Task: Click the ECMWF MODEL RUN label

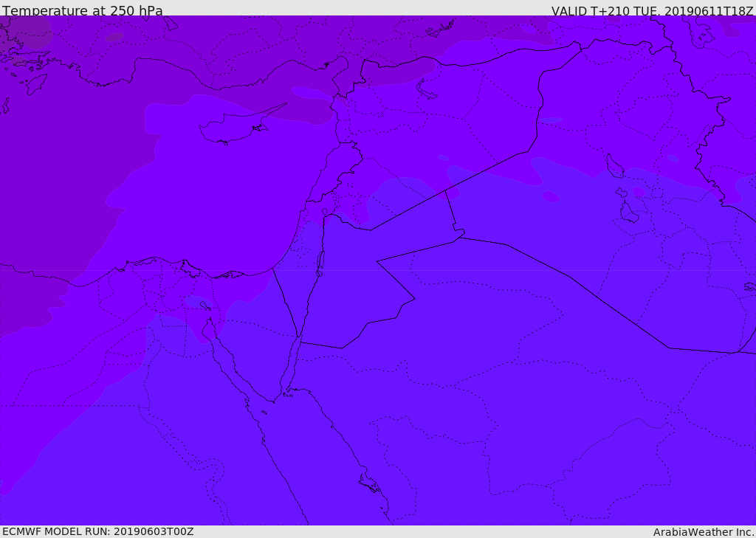Action: 97,531
